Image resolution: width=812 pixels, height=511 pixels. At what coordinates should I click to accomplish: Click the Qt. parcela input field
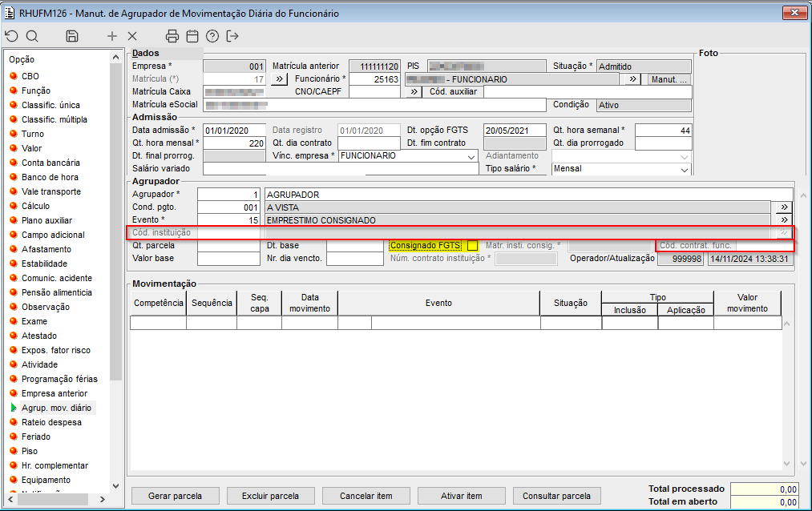[x=228, y=246]
